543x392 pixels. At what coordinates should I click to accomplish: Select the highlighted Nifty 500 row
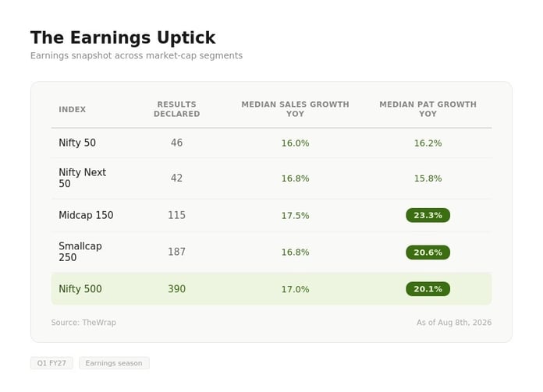point(271,289)
